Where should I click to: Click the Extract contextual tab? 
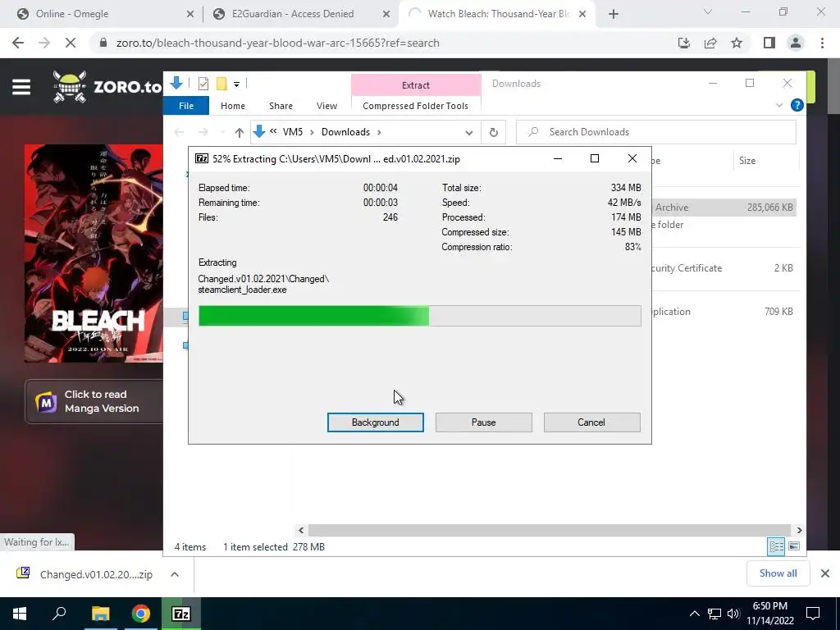(x=416, y=85)
